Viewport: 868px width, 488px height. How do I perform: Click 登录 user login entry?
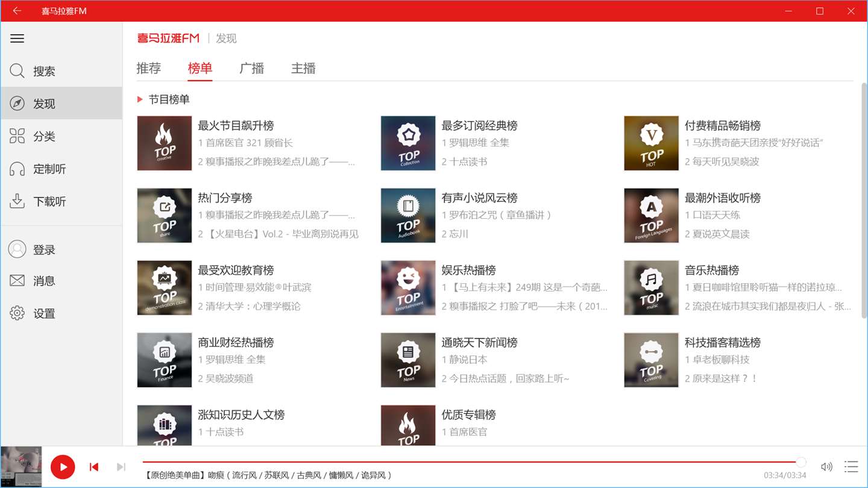[61, 249]
